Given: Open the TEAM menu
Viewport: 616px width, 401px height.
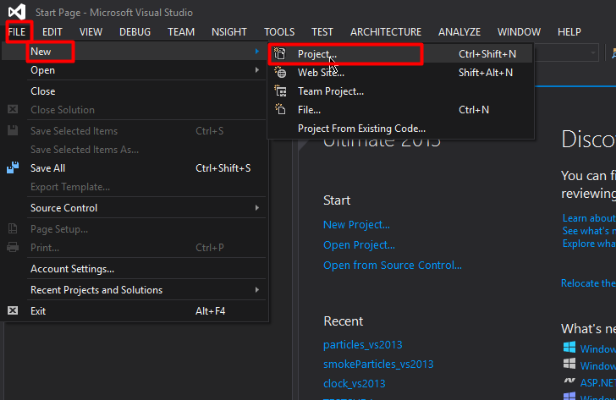Looking at the screenshot, I should pos(181,32).
